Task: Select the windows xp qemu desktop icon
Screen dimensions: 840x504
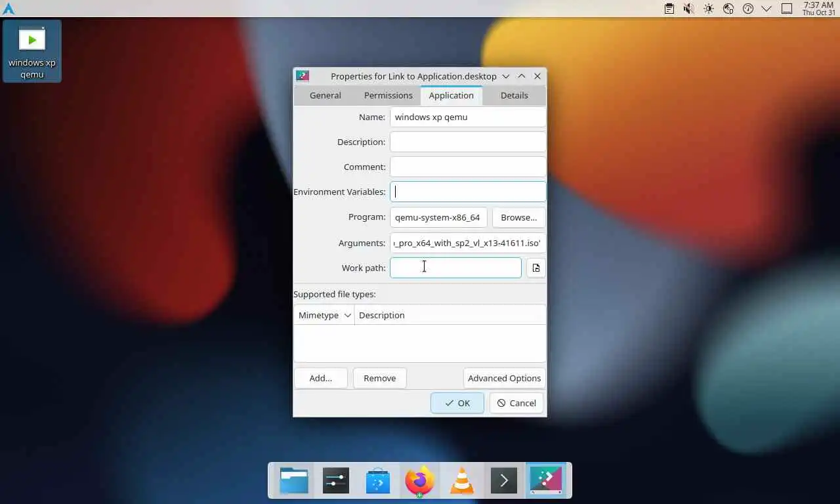Action: (32, 51)
